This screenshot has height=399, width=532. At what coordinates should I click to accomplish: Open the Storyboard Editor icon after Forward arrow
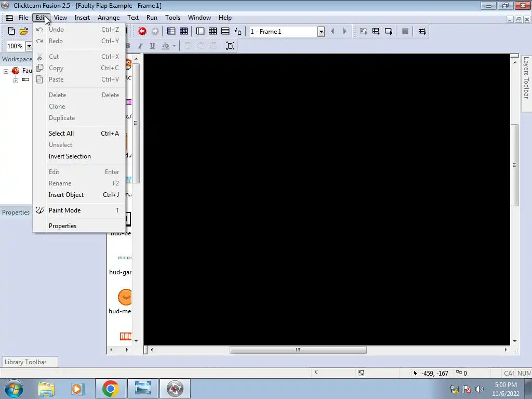tap(171, 31)
